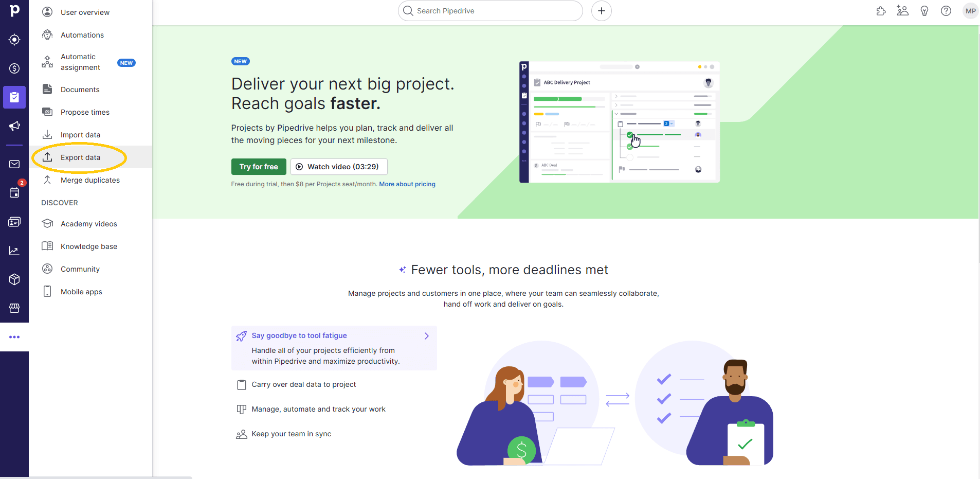
Task: Expand Say goodbye to tool fatigue chevron
Action: [x=427, y=336]
